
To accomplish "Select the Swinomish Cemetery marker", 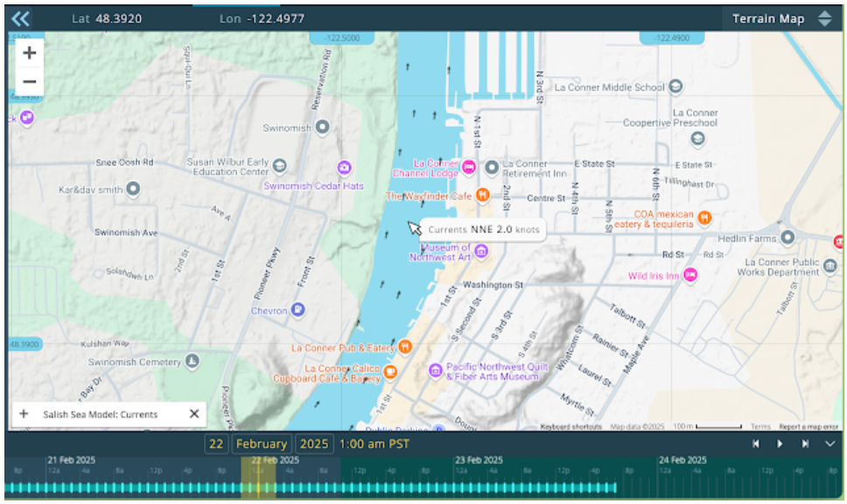I will coord(192,360).
